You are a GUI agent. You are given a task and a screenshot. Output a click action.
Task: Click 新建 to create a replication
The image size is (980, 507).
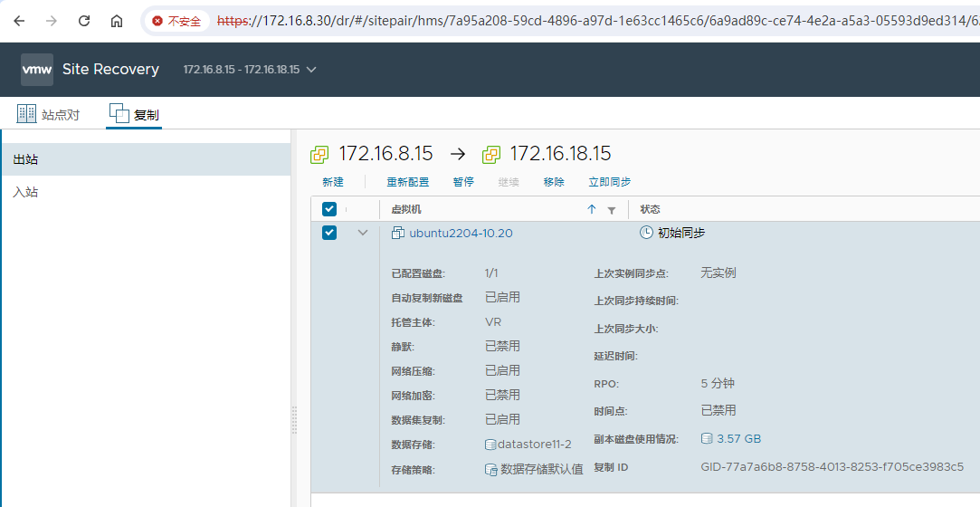pos(333,182)
